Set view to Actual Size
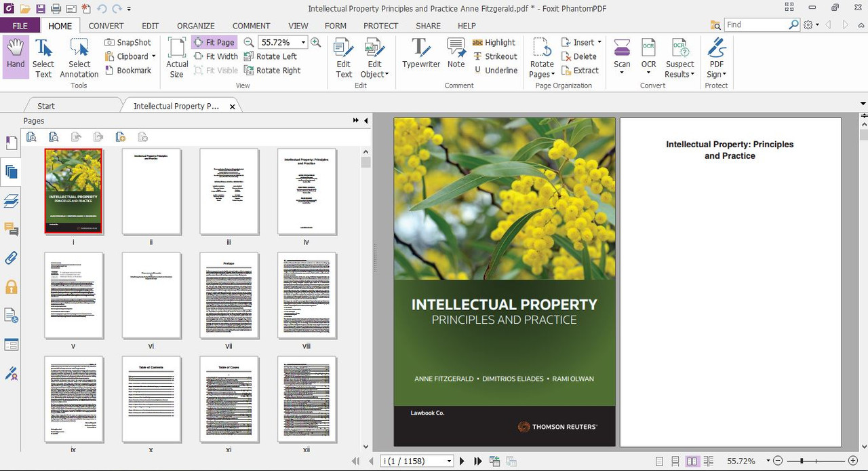The height and width of the screenshot is (471, 868). (x=177, y=57)
